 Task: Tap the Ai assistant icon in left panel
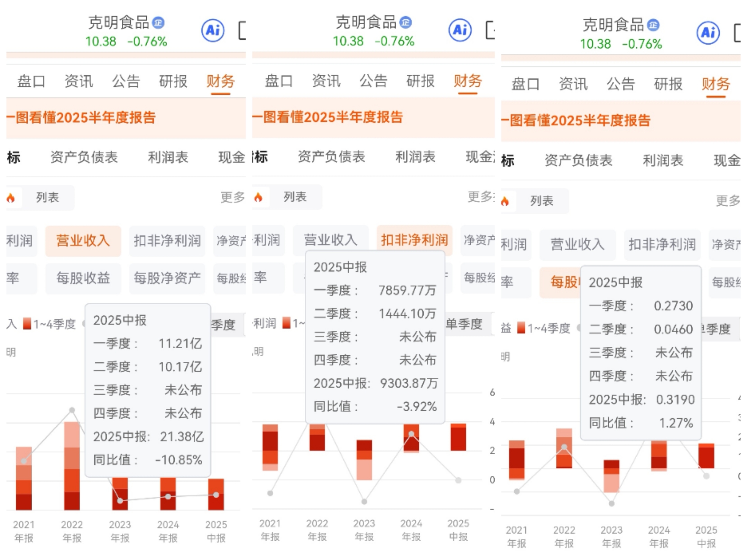pos(213,30)
